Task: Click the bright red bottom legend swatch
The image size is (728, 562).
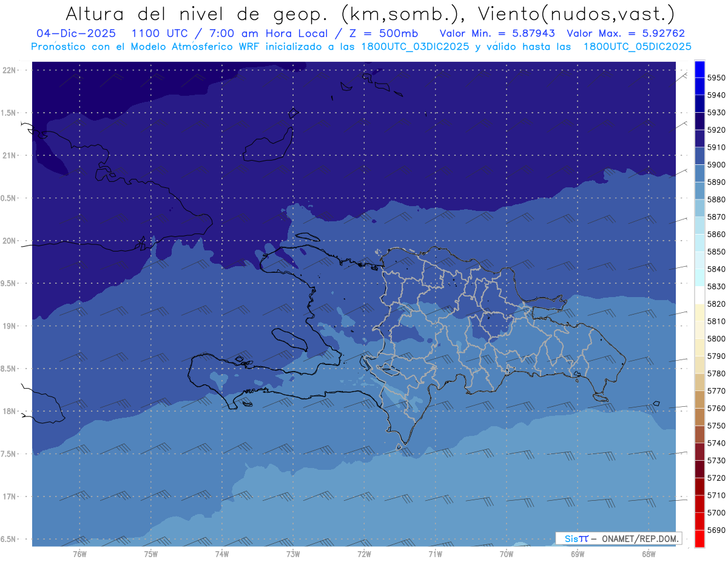Action: click(699, 538)
